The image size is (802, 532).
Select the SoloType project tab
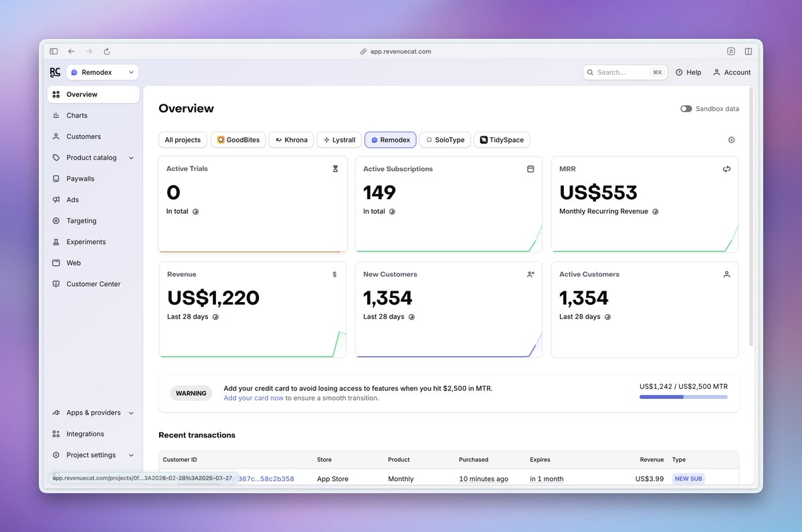pos(445,140)
